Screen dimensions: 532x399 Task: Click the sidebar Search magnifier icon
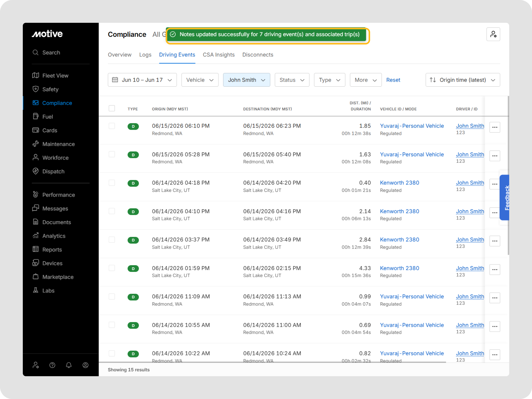point(36,52)
